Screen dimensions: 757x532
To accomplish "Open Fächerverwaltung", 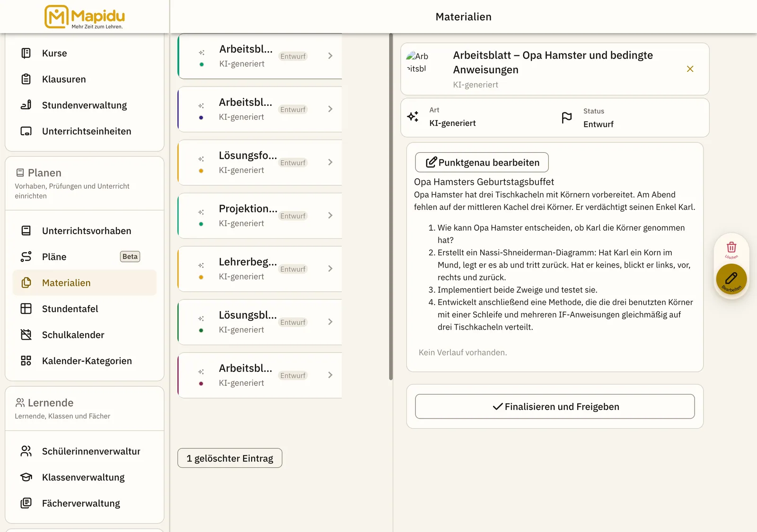I will (x=84, y=504).
